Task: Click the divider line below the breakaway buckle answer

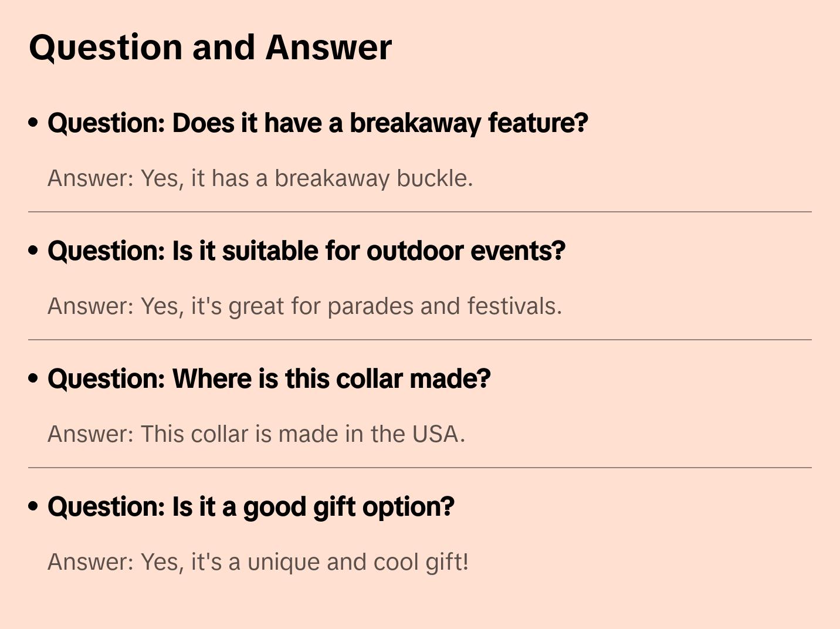Action: pos(420,212)
